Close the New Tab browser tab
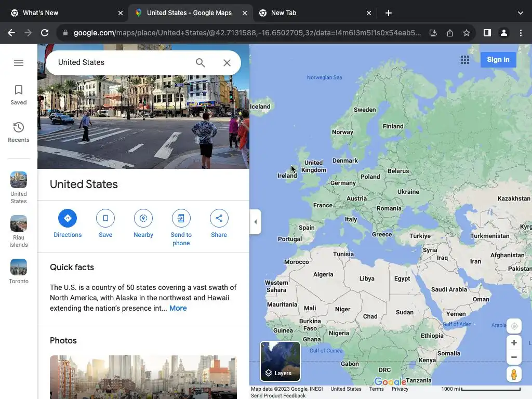532x399 pixels. coord(369,13)
